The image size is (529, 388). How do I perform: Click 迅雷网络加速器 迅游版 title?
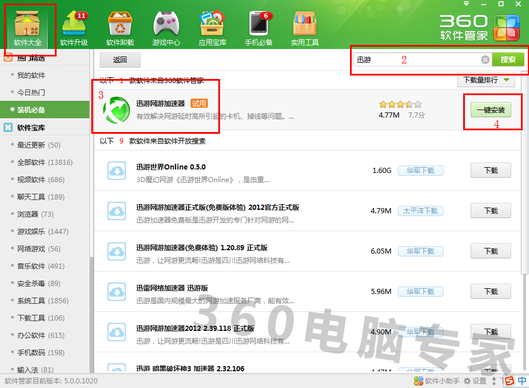coord(172,288)
